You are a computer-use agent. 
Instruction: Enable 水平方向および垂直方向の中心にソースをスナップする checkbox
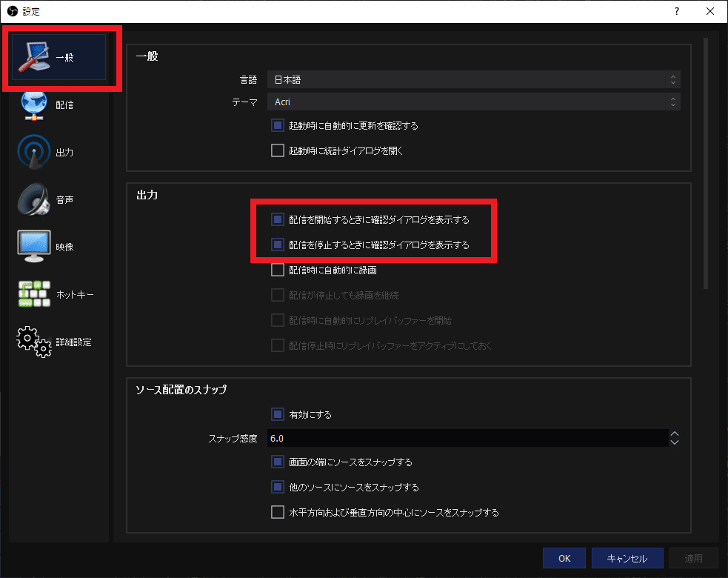[x=278, y=512]
